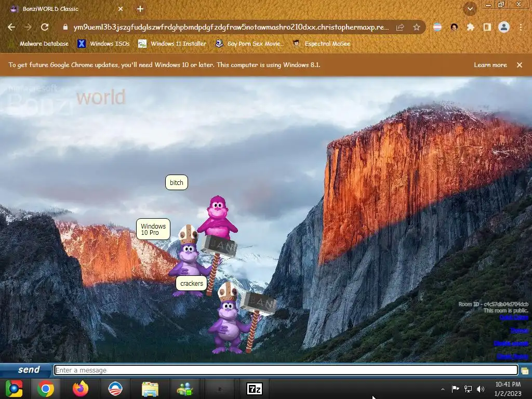
Task: Dismiss the Chrome update infobar
Action: click(520, 65)
